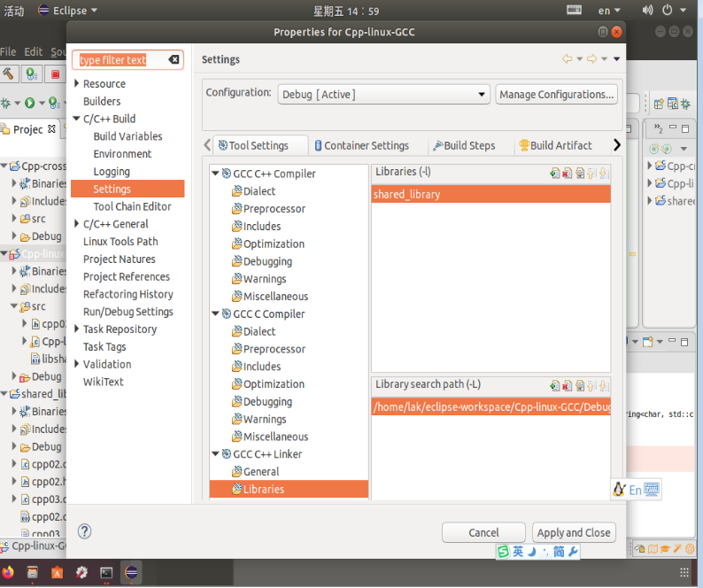703x588 pixels.
Task: Move path up in Library search path toolbar
Action: coord(591,386)
